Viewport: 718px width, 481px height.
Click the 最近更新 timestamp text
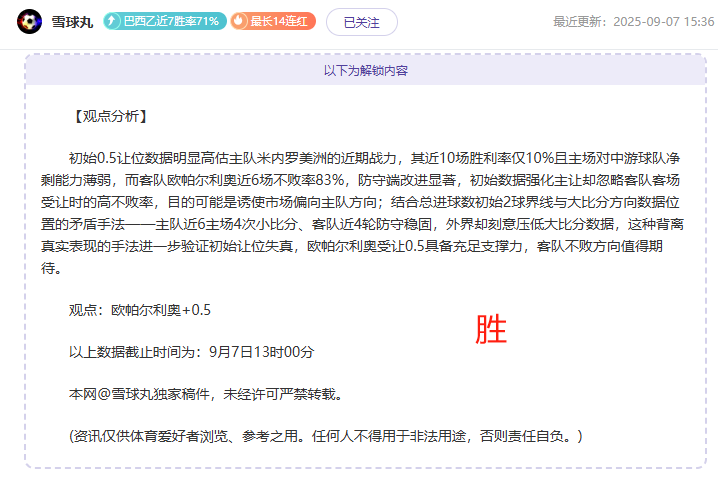pos(633,22)
